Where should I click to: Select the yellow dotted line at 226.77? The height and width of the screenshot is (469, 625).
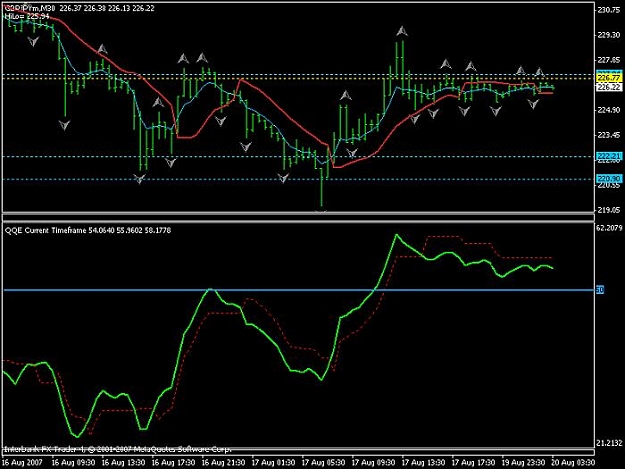(x=299, y=78)
